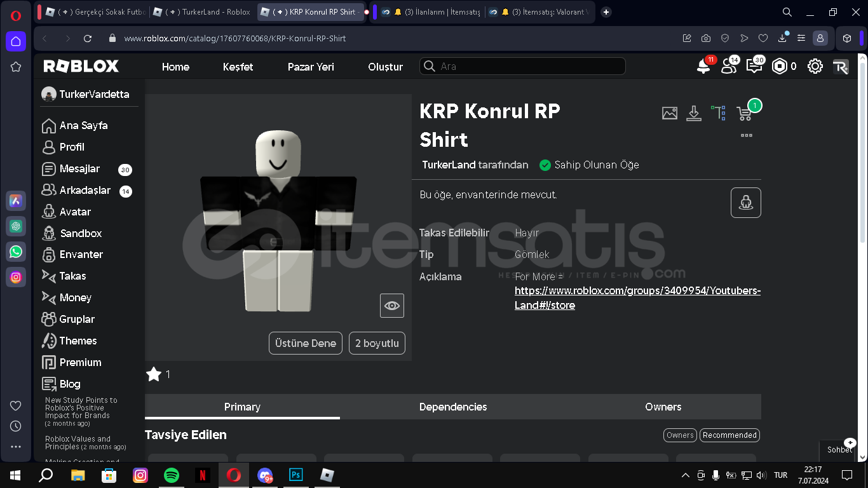868x488 pixels.
Task: Open Ana Sayfa in sidebar
Action: click(74, 126)
